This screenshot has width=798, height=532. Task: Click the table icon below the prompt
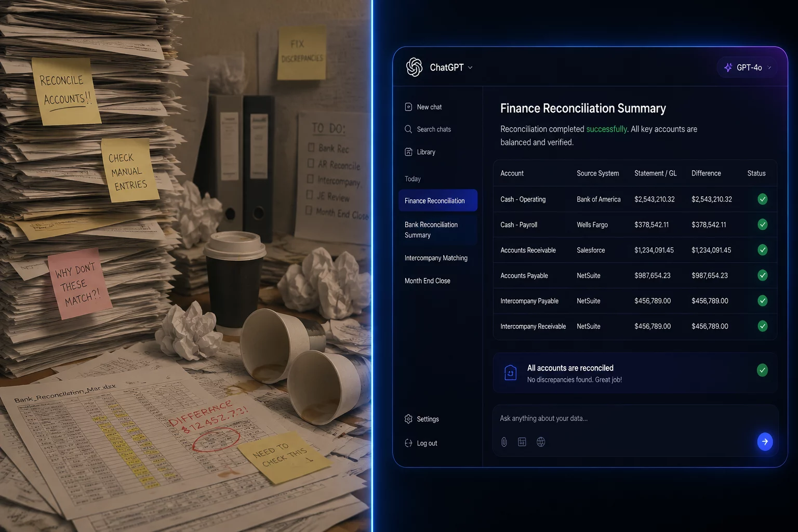click(522, 442)
